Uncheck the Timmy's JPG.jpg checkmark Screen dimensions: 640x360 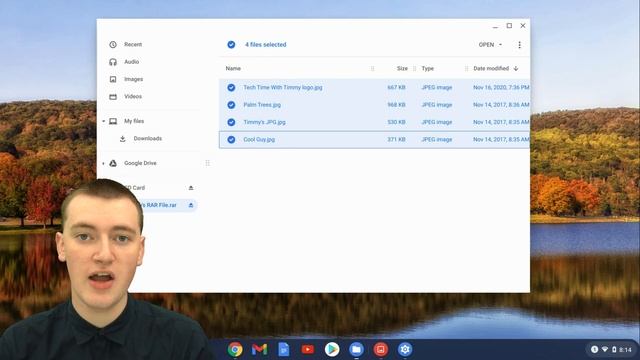click(x=231, y=122)
